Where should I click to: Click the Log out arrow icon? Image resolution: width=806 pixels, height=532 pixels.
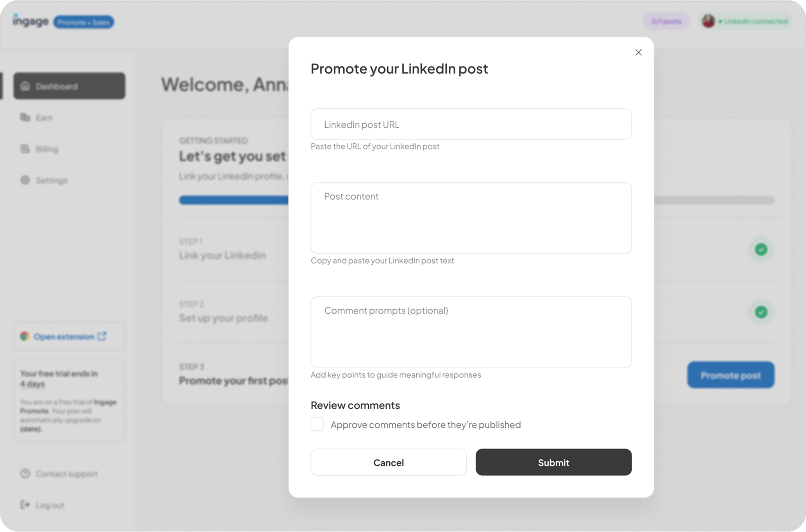coord(25,505)
